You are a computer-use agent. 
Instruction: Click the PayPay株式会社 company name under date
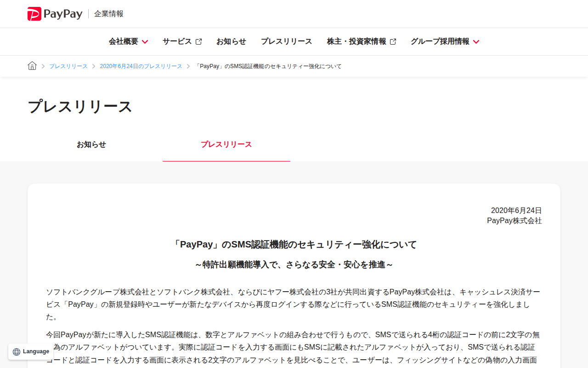[514, 221]
